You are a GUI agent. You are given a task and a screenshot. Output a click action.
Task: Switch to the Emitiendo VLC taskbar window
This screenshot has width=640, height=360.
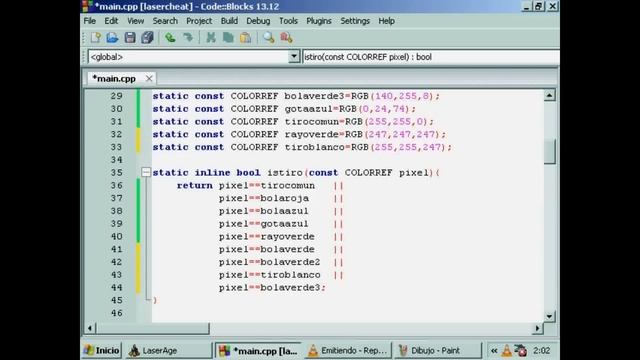click(x=347, y=351)
